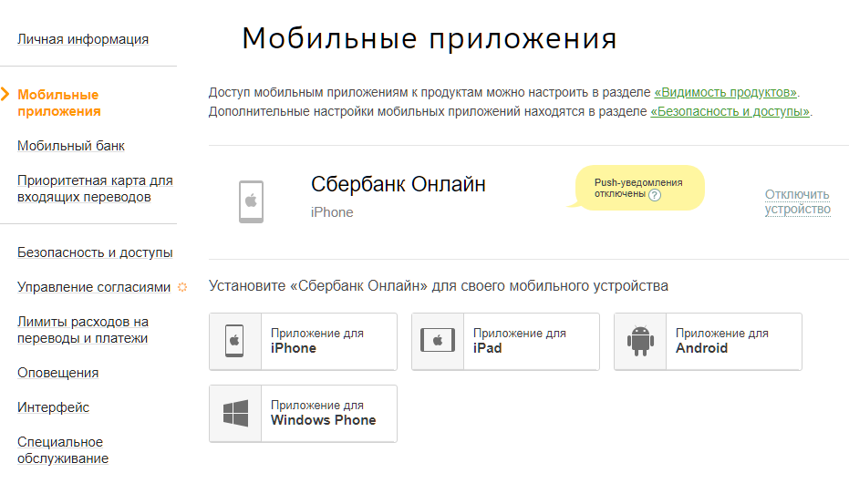
Task: Open Специальное обслуживание section
Action: (63, 450)
